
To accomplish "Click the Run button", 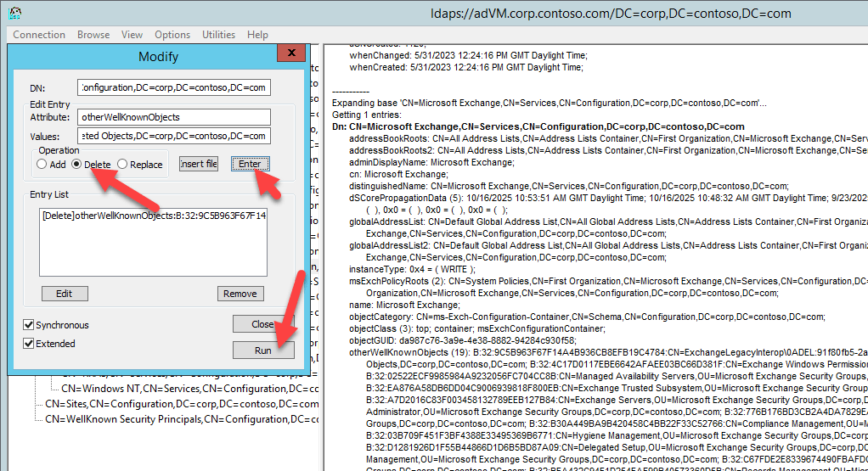I will (x=263, y=350).
